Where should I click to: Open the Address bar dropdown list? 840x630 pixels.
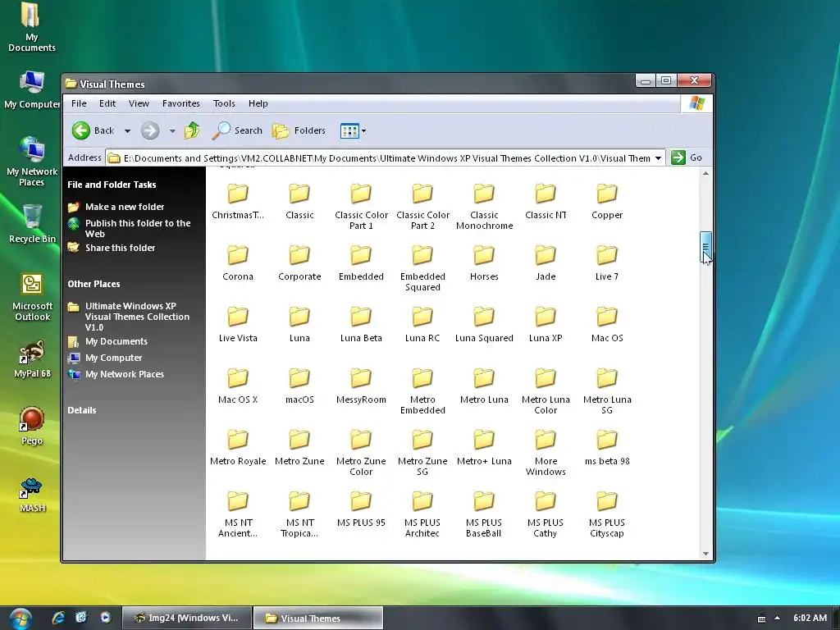(x=659, y=158)
